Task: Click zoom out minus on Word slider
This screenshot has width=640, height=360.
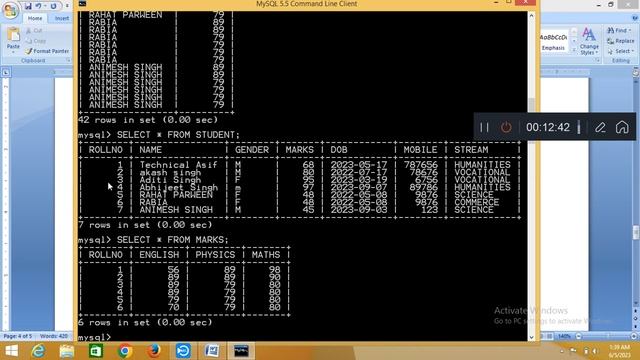Action: [x=578, y=336]
